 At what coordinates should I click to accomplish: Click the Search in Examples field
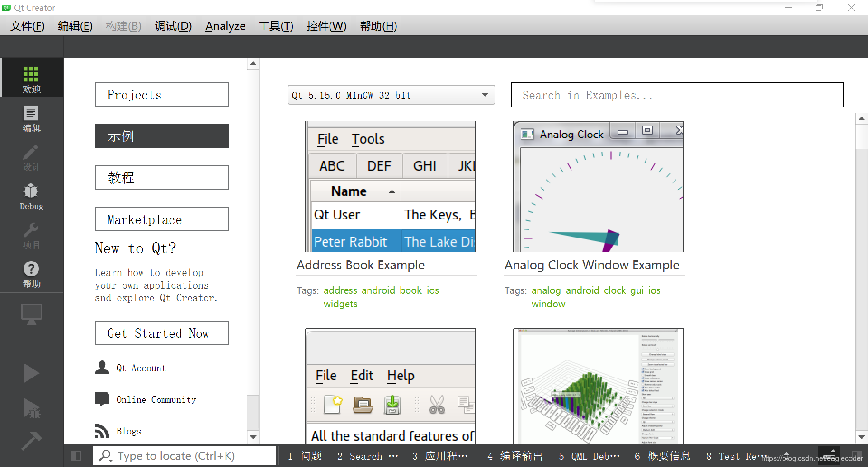pos(677,95)
